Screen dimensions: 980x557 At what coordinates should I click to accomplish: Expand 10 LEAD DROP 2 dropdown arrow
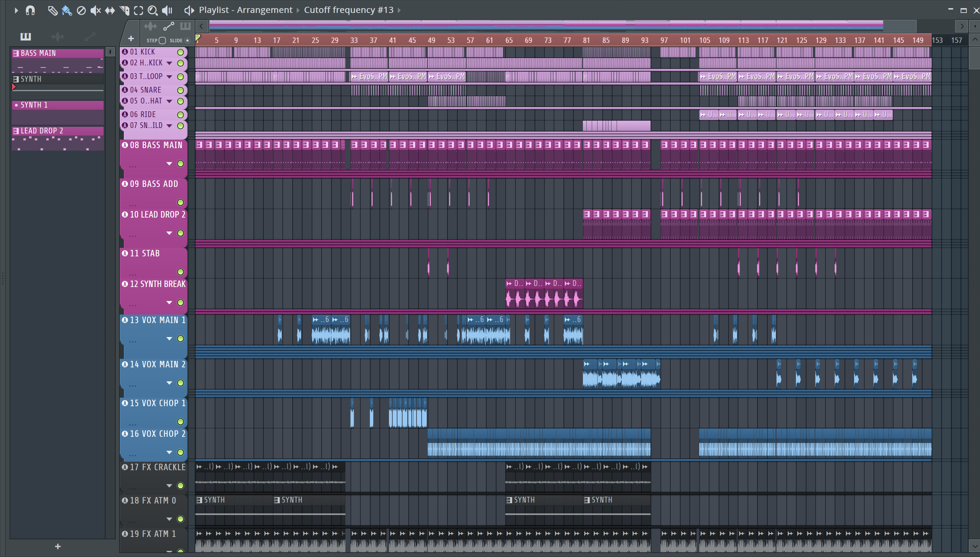tap(169, 233)
